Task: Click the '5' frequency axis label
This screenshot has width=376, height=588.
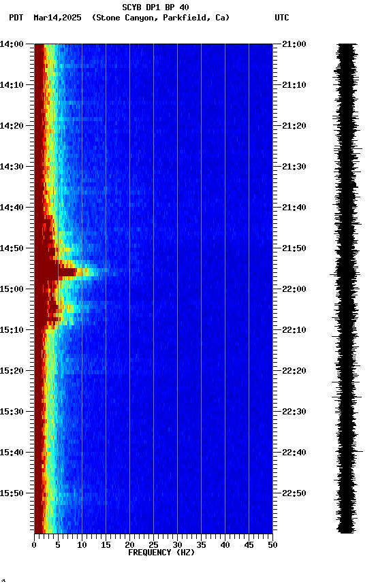Action: (x=58, y=545)
